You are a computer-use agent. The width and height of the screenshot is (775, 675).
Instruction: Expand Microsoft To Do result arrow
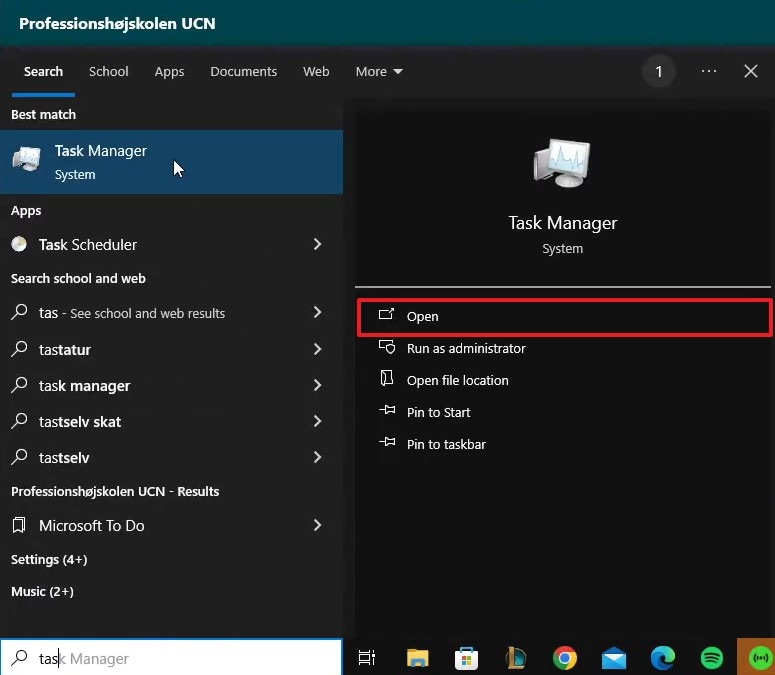pos(317,525)
